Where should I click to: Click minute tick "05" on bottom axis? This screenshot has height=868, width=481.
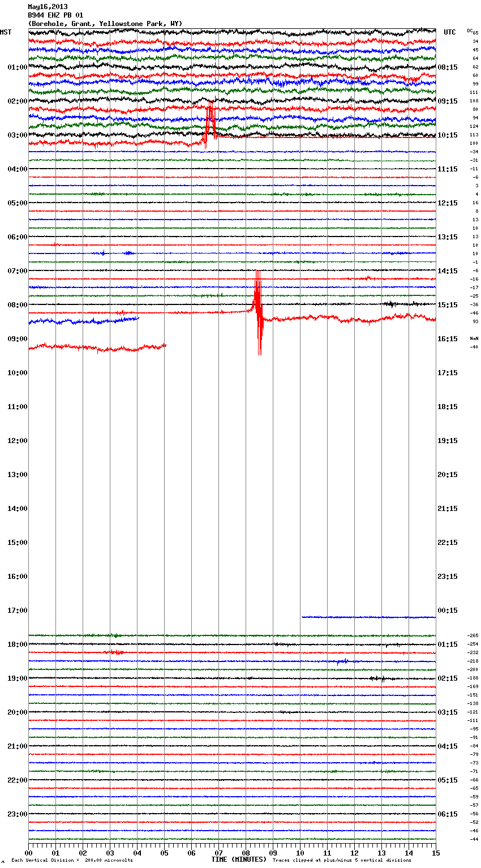pyautogui.click(x=164, y=853)
